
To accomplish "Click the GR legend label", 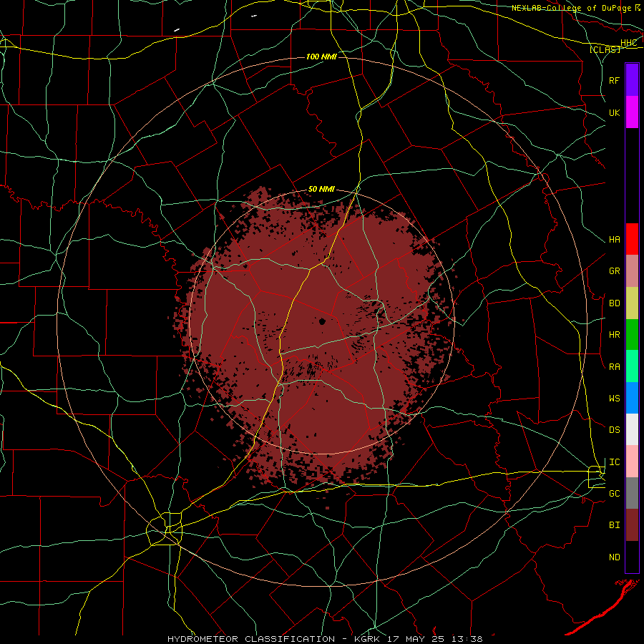I will 615,271.
